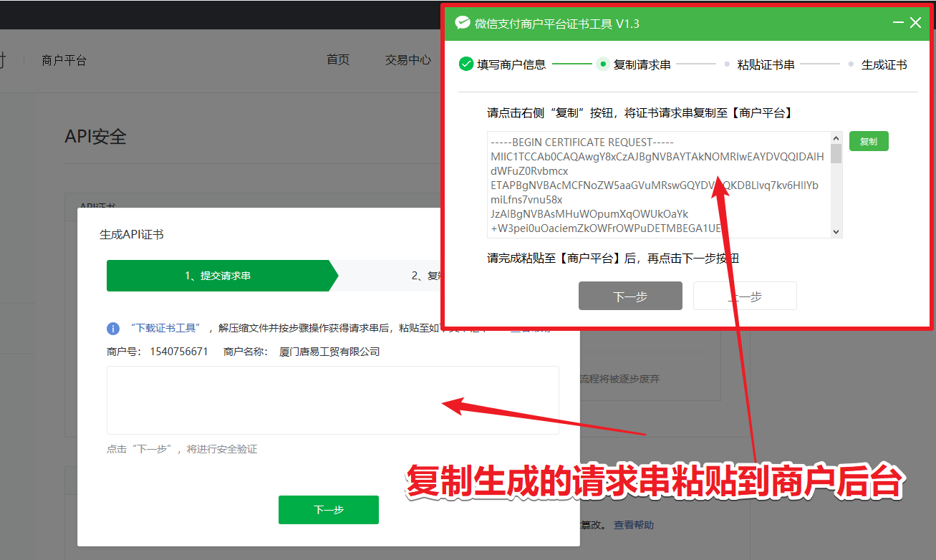Click the merchant name 厦门唐易工贸有限公司
The image size is (936, 560).
pos(329,352)
